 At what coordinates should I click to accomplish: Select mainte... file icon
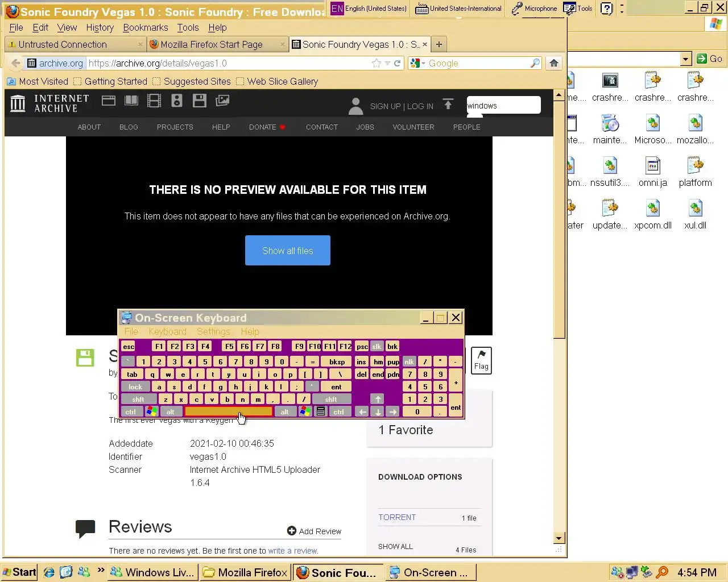pos(610,123)
